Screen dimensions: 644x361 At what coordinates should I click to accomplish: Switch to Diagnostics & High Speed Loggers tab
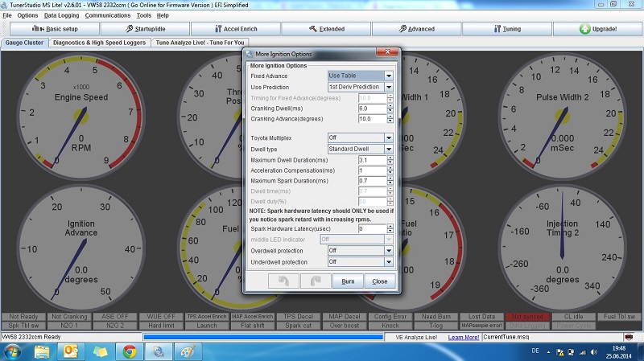(100, 43)
